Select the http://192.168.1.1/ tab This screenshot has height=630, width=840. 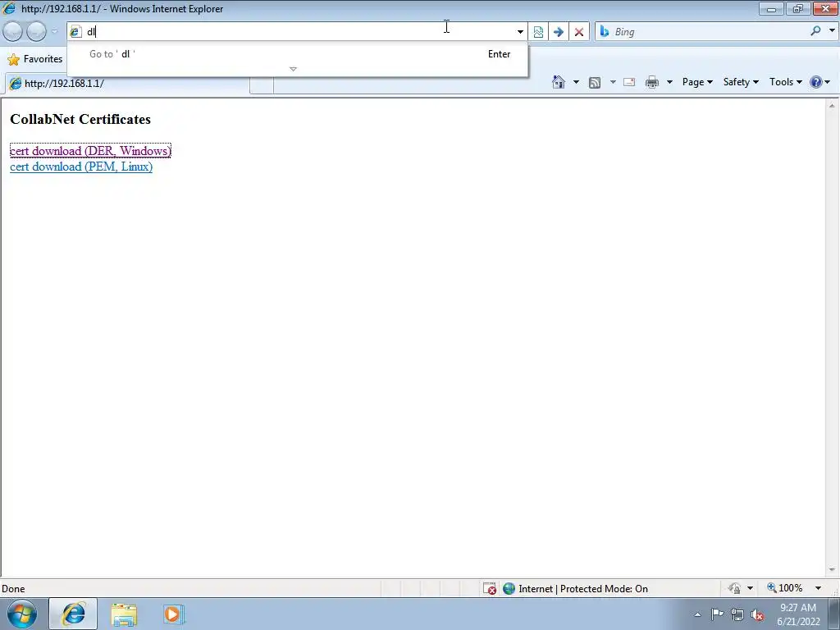pos(127,84)
